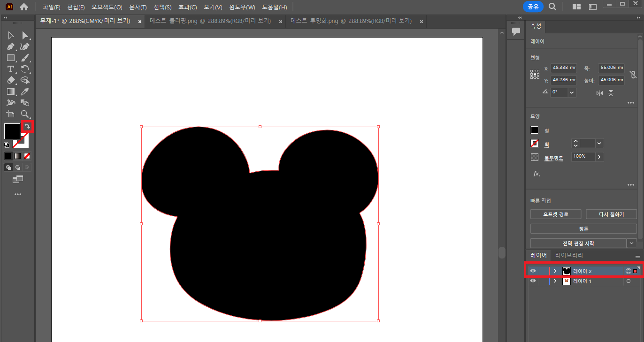
Task: Open the workspace switcher in the top bar
Action: (593, 7)
